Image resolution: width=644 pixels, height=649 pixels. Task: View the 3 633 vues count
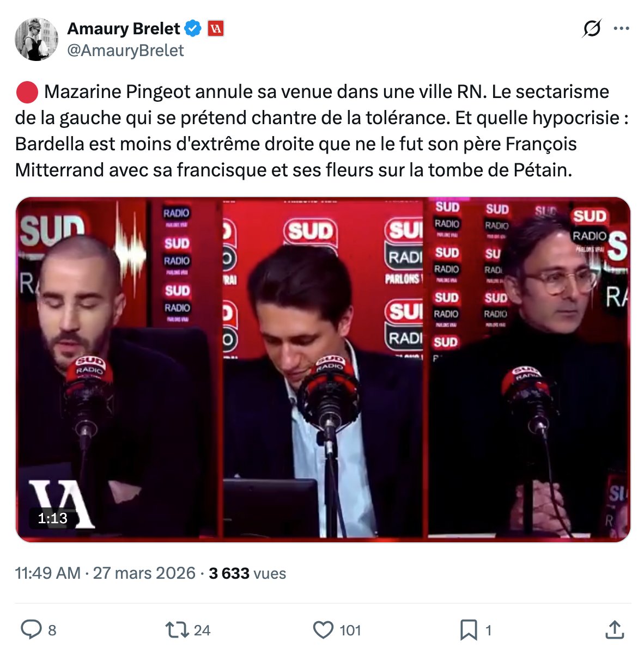pyautogui.click(x=247, y=573)
